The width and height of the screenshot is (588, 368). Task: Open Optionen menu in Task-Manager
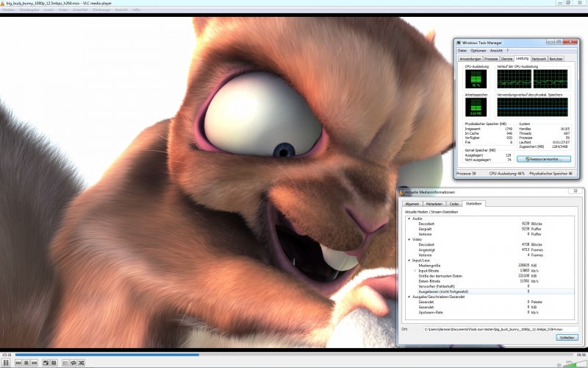(x=478, y=50)
